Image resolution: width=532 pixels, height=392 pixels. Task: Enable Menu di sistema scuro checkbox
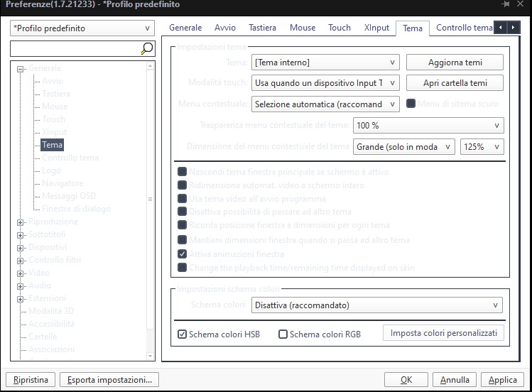pos(411,104)
